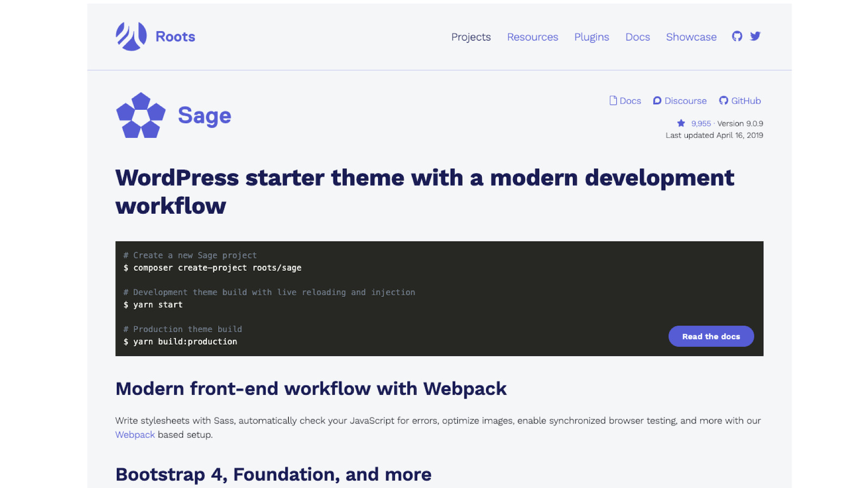
Task: Open the Twitter bird icon in the header
Action: pyautogui.click(x=755, y=36)
